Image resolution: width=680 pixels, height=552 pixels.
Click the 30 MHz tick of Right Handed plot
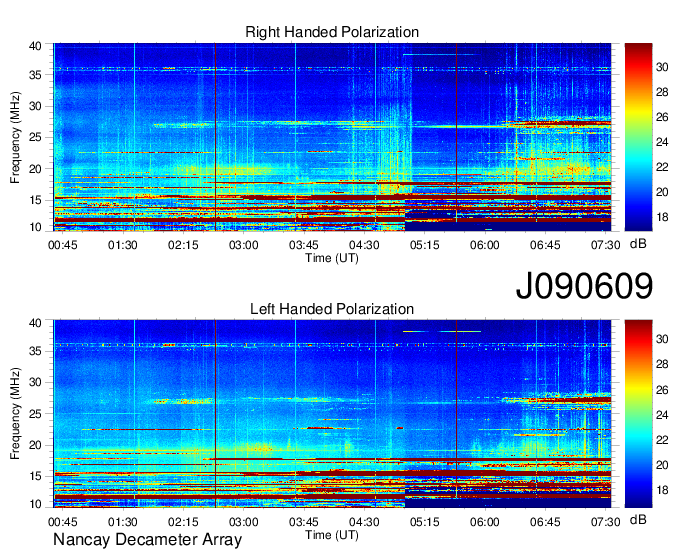(x=35, y=106)
